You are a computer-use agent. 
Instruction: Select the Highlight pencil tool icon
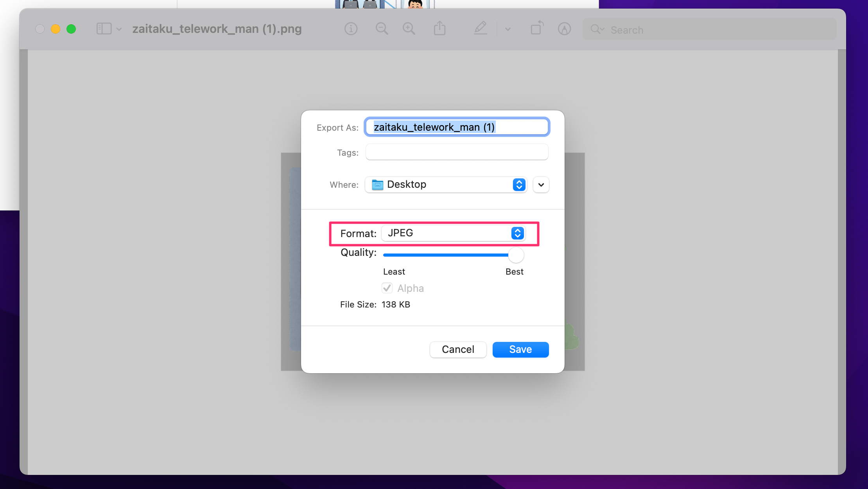click(480, 29)
